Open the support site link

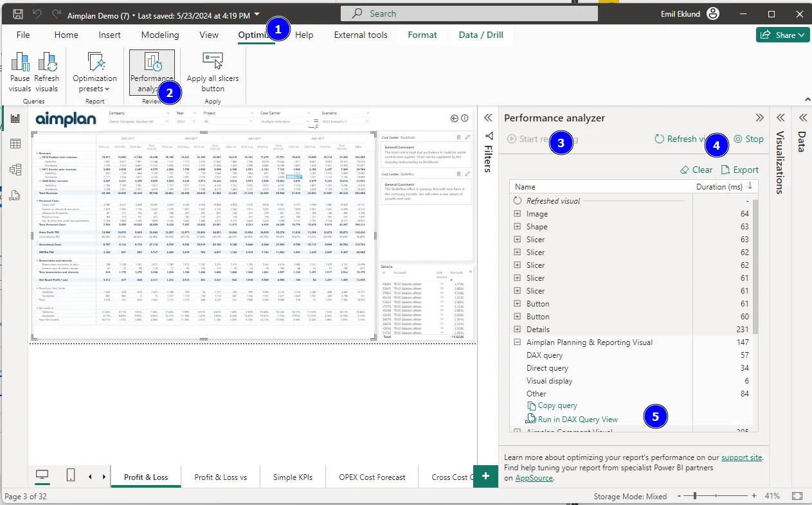(741, 457)
